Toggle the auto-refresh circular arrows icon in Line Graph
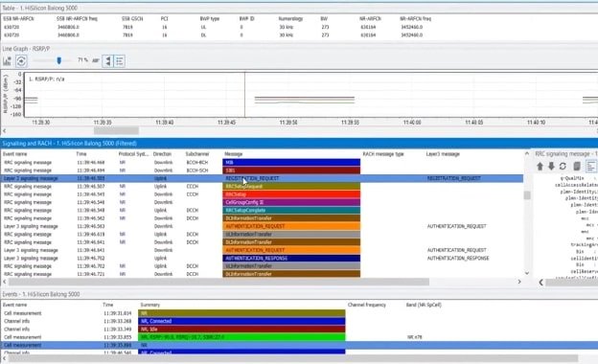Viewport: 598px width, 364px height. pos(21,61)
